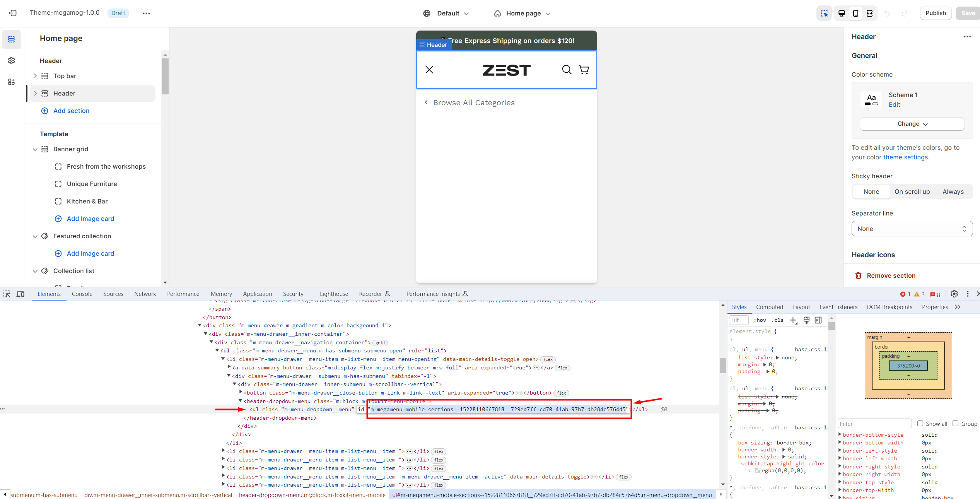Open the Computed styles tab
980x499 pixels.
[769, 307]
